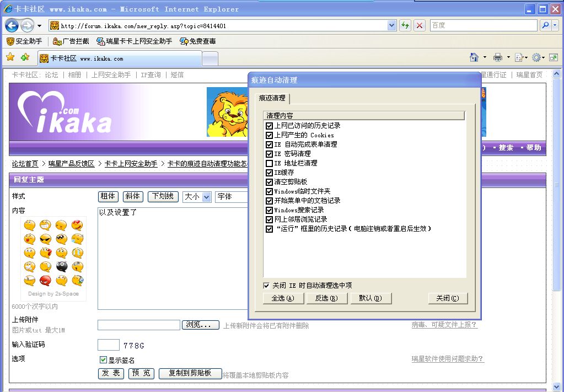Screen dimensions: 564x392
Task: Click the ikaka.com logo
Action: (65, 112)
